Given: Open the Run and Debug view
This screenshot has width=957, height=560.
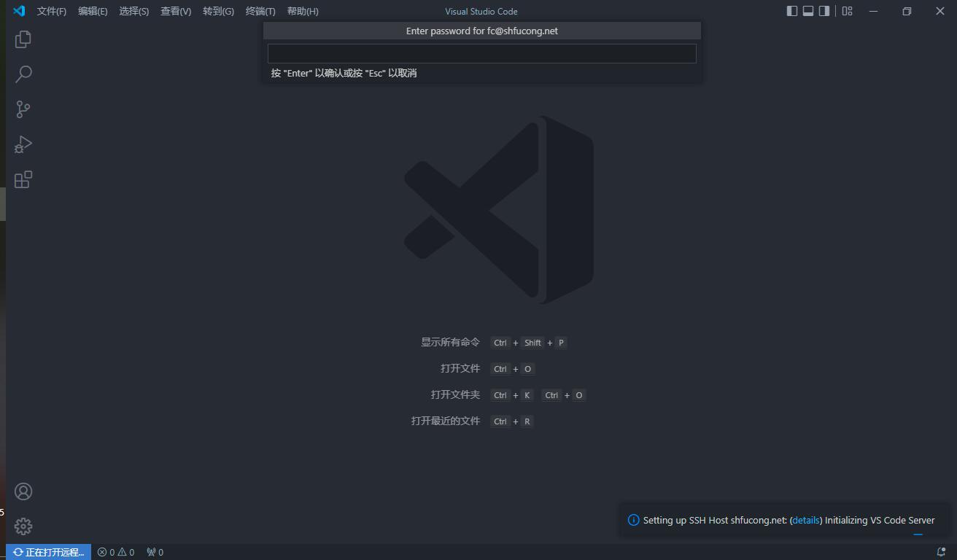Looking at the screenshot, I should pyautogui.click(x=23, y=144).
